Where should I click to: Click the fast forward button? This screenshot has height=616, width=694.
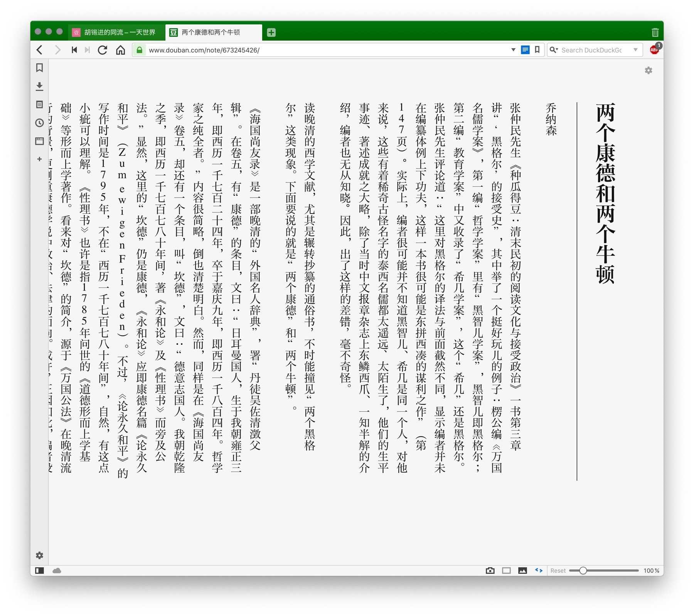pos(88,50)
